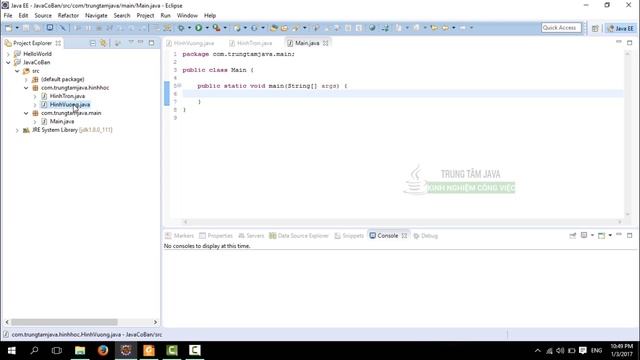Open Windows Start menu

tap(11, 350)
